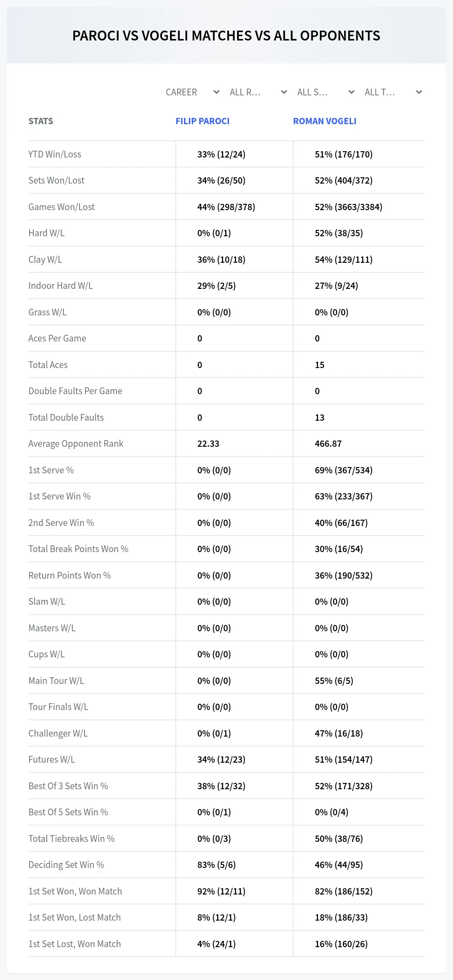Click the page title Paroci vs Vogeli Matches
453x980 pixels.
click(226, 36)
